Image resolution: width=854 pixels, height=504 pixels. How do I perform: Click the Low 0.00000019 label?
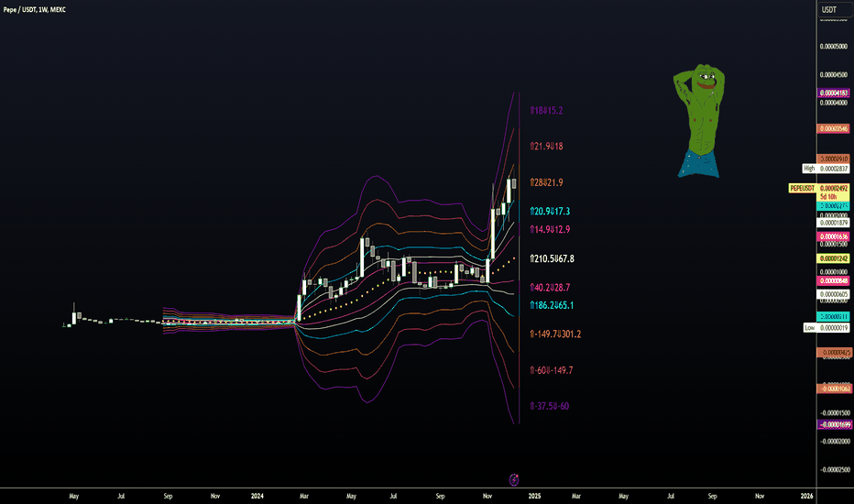827,327
